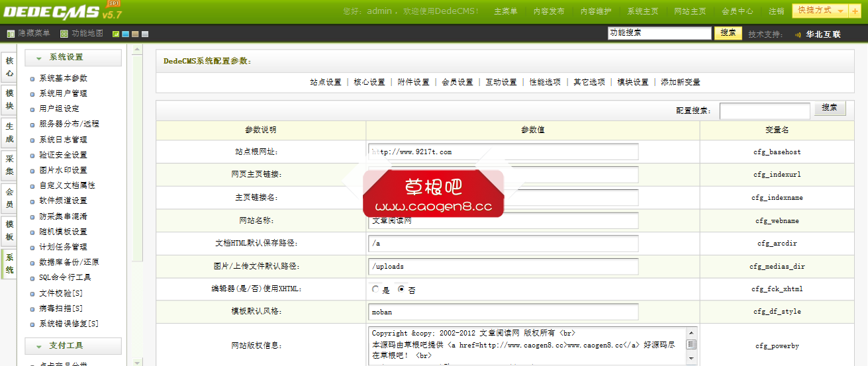
Task: Click bullet icon beside 软件频道设置
Action: pos(32,201)
